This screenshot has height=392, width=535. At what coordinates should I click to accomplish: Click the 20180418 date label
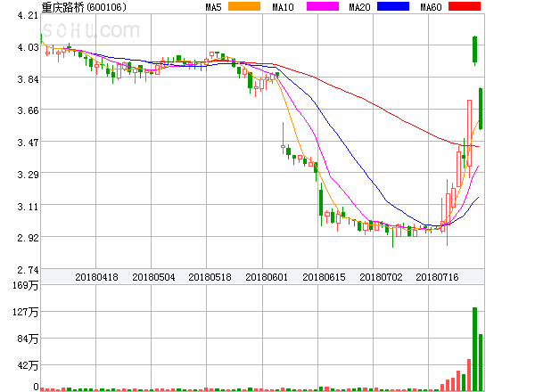[96, 277]
